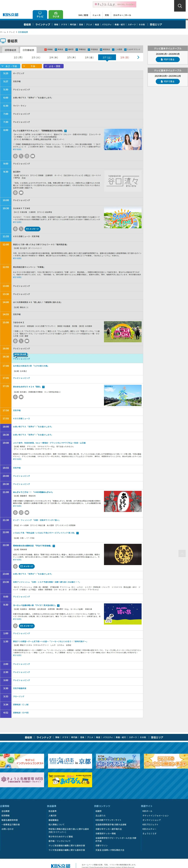Open the Instagram icon for きょうと経済テラス キュンと!

point(27,156)
